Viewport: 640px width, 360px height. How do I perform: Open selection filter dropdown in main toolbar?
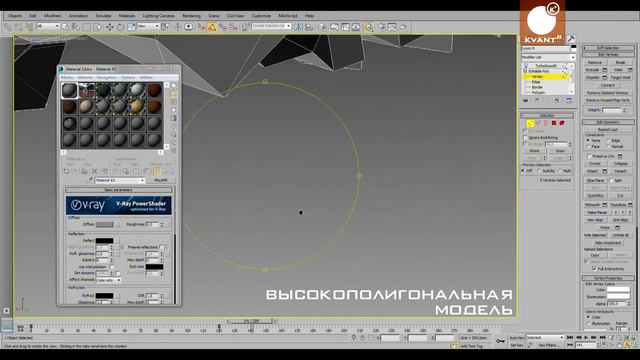point(48,26)
